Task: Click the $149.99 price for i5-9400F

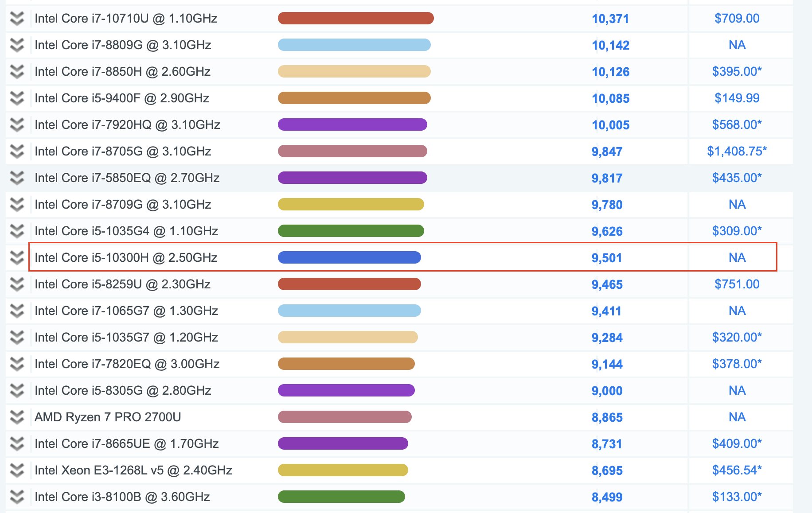Action: coord(737,98)
